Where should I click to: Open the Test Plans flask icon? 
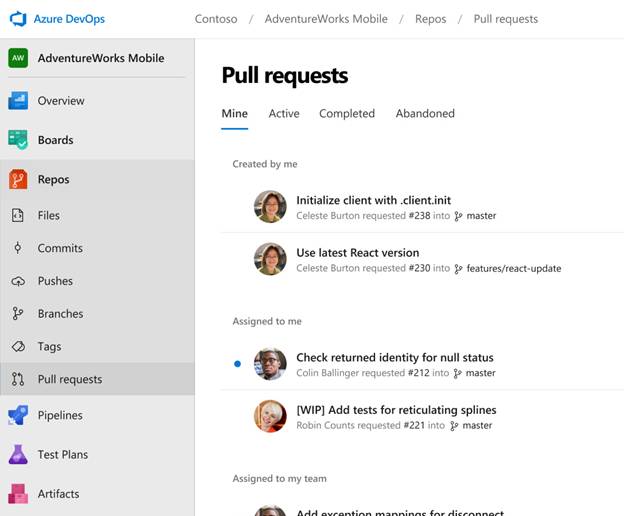(18, 454)
